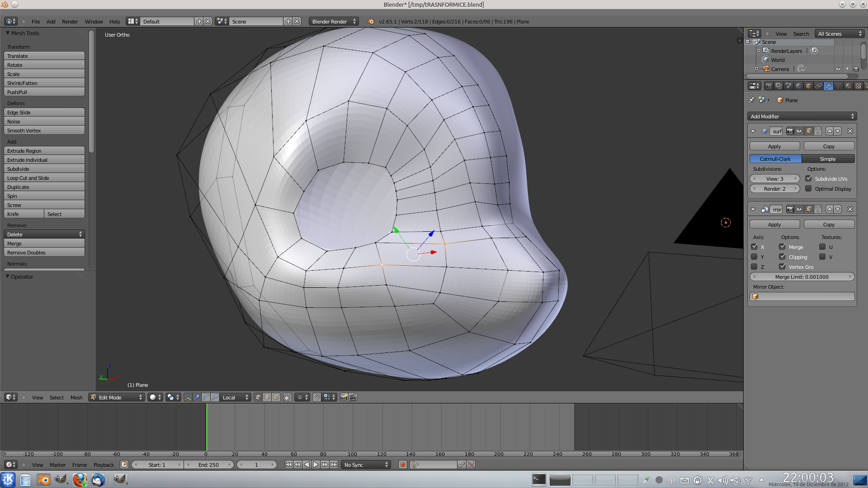Screen dimensions: 868x488
Task: Open the Mesh menu in viewport header
Action: (x=76, y=398)
